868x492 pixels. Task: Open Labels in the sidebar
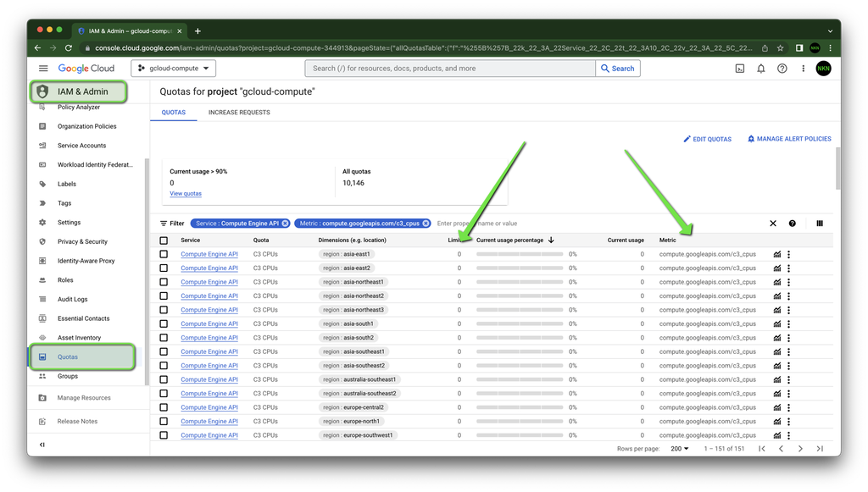67,184
